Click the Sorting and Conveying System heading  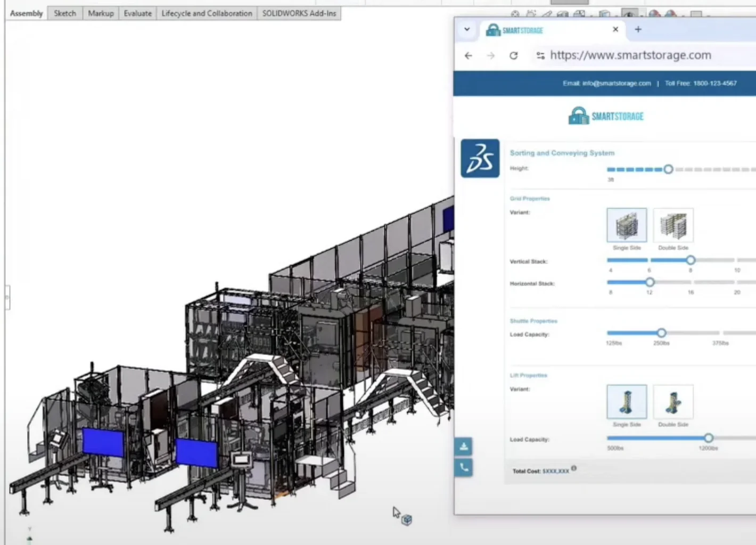(562, 153)
